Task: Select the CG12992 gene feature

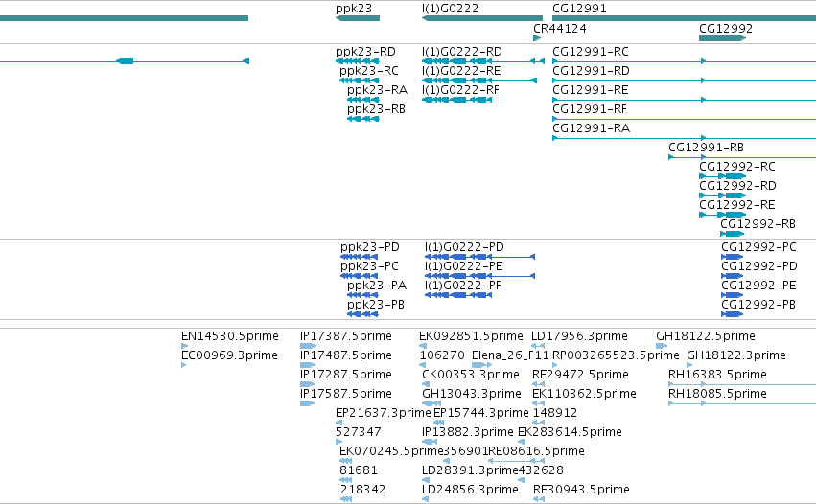Action: (722, 38)
